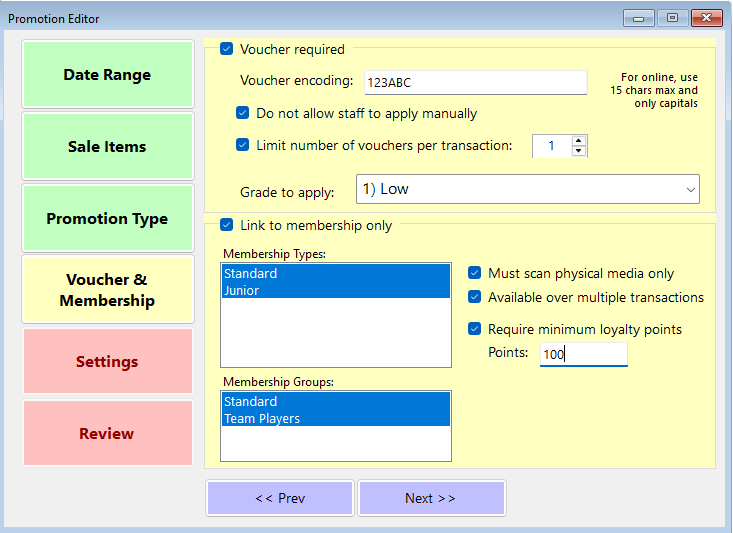Select Junior in Membership Types list
Viewport: 733px width, 533px height.
point(335,291)
